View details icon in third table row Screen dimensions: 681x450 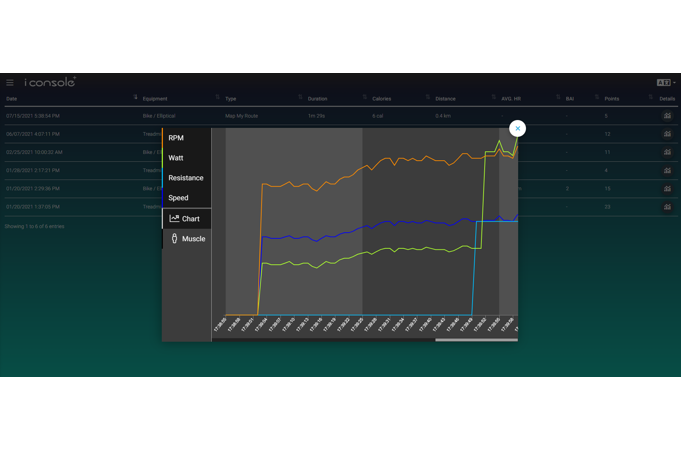(667, 152)
